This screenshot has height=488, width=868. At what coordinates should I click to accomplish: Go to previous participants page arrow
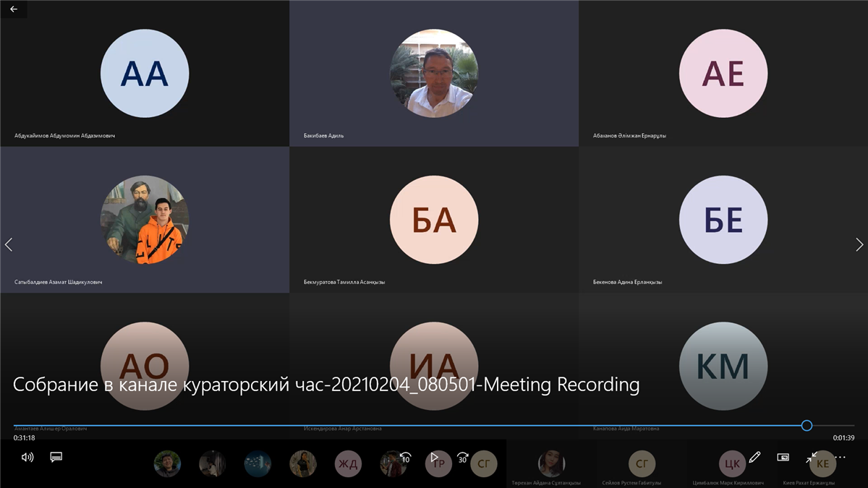pyautogui.click(x=9, y=244)
